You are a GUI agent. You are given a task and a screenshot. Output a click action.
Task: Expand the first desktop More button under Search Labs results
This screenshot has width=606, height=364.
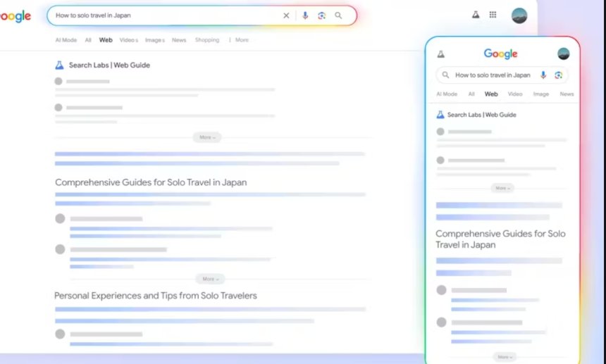[207, 137]
